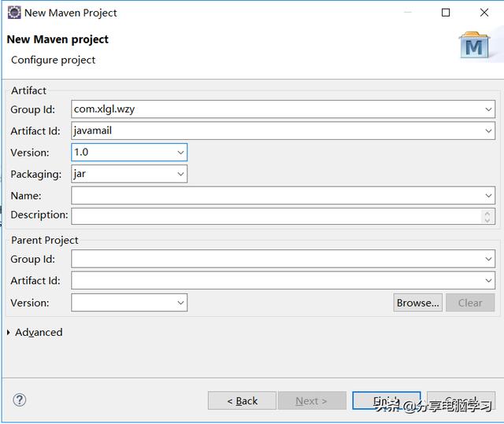
Task: Open the Name field dropdown arrow
Action: pos(488,195)
